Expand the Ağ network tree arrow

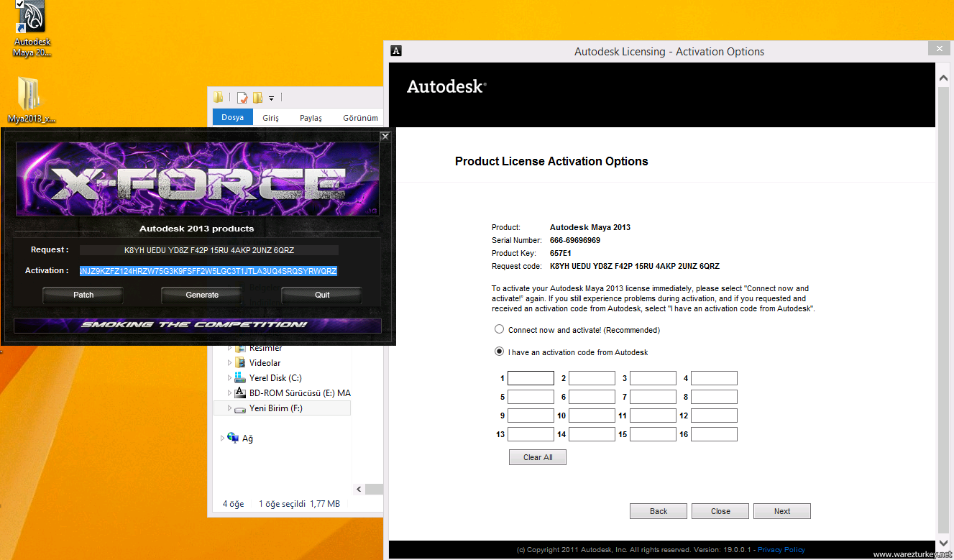(x=222, y=438)
